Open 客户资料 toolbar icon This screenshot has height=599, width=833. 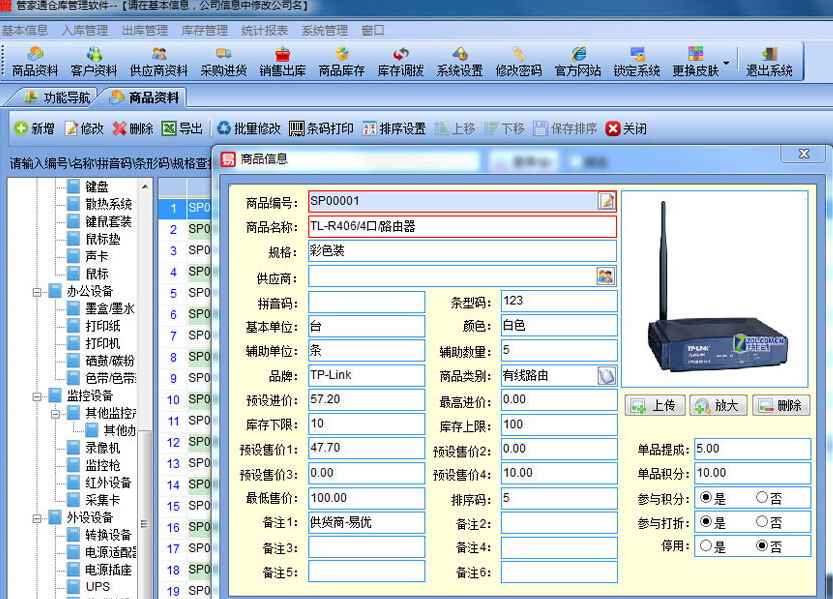[x=94, y=62]
